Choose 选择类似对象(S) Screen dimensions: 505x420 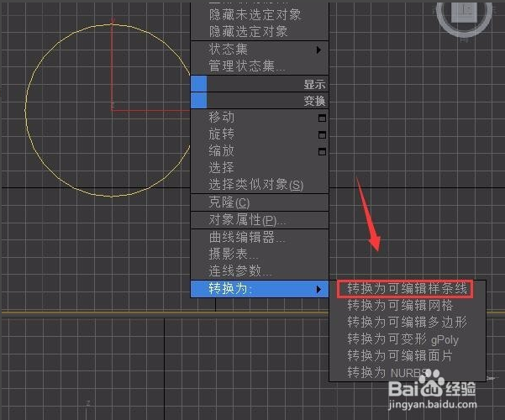tap(260, 185)
